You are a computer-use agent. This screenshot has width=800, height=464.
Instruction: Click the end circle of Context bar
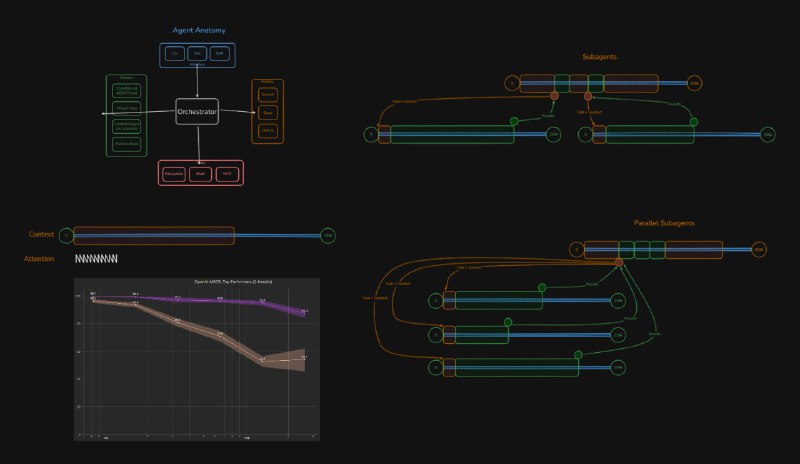[327, 236]
